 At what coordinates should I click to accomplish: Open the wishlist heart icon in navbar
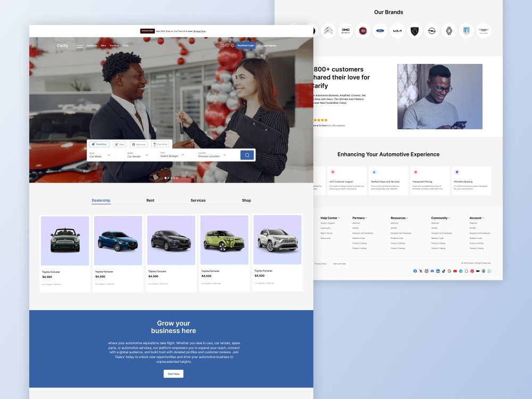[x=222, y=45]
